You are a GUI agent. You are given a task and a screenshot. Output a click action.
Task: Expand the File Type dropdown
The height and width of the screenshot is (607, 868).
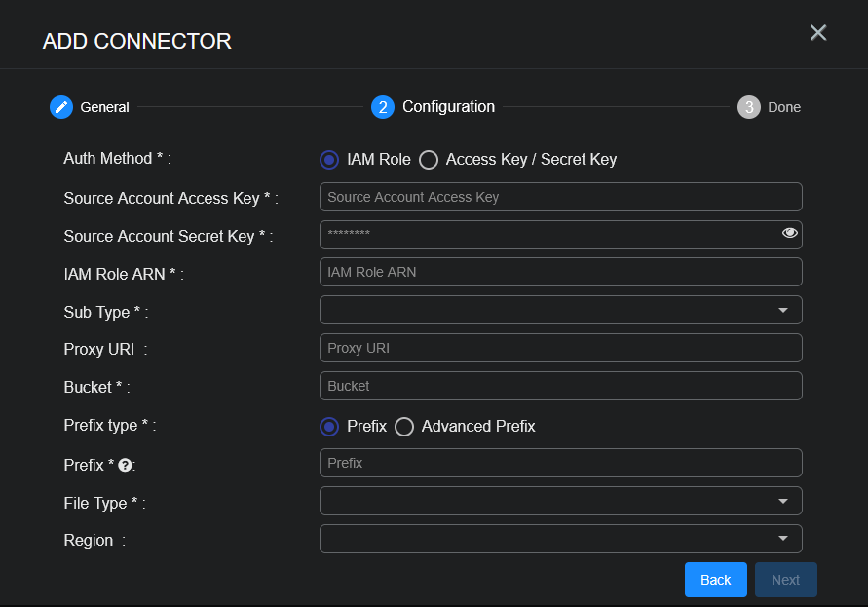(560, 501)
